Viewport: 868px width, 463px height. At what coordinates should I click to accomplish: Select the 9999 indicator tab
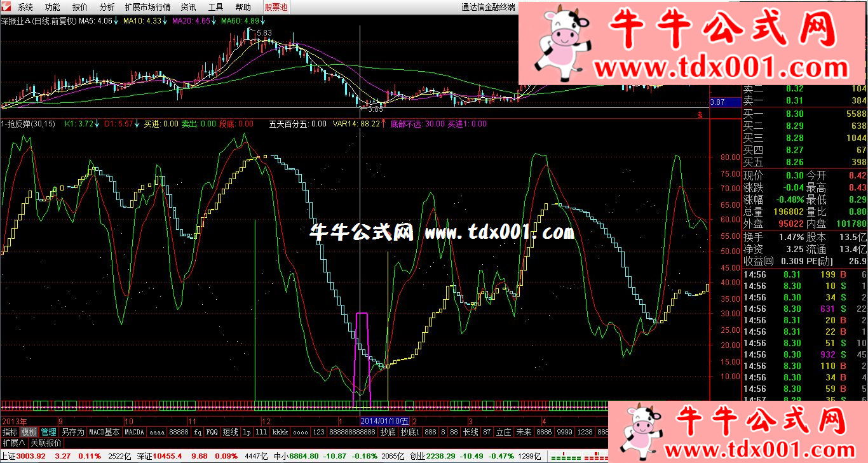(x=564, y=432)
